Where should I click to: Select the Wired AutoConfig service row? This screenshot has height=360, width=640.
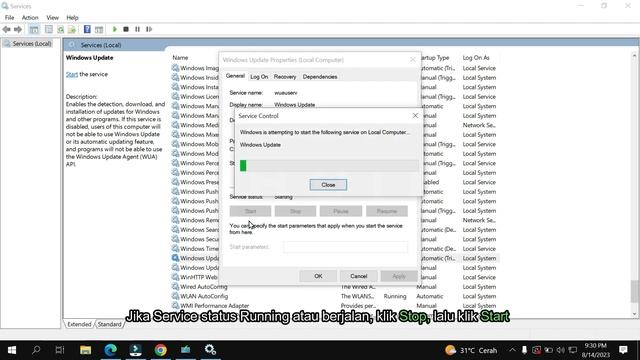pyautogui.click(x=335, y=287)
